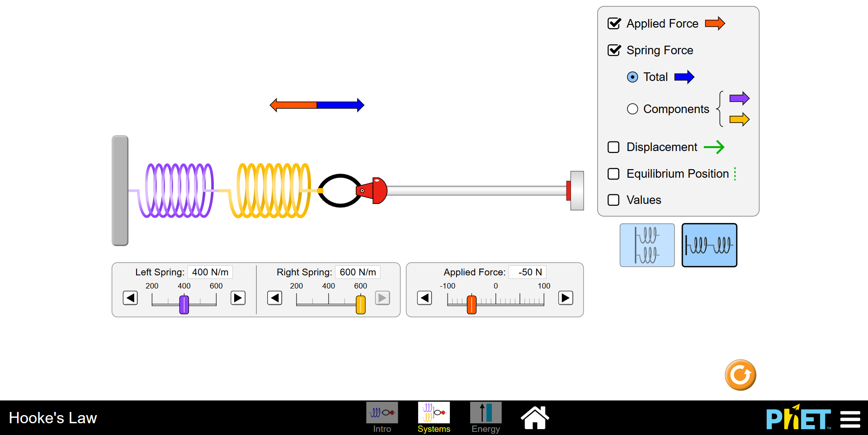The image size is (868, 435).
Task: Click the Hooke's Law title
Action: click(x=53, y=418)
